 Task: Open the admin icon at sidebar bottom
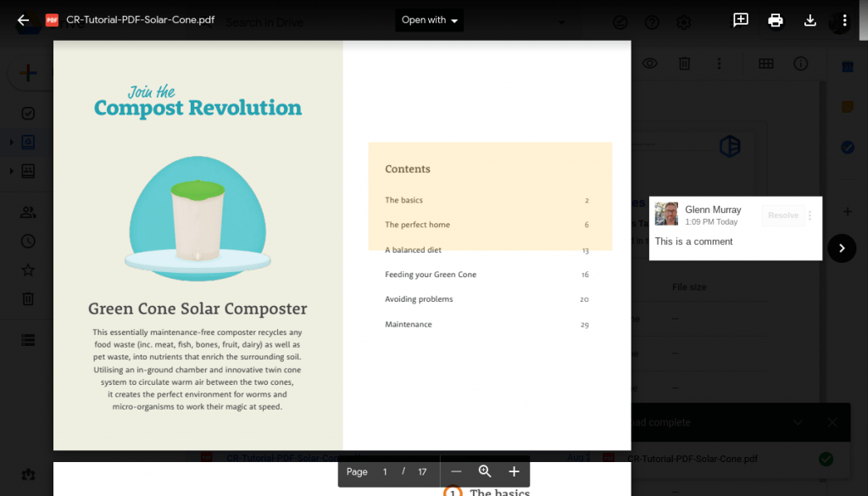coord(28,475)
